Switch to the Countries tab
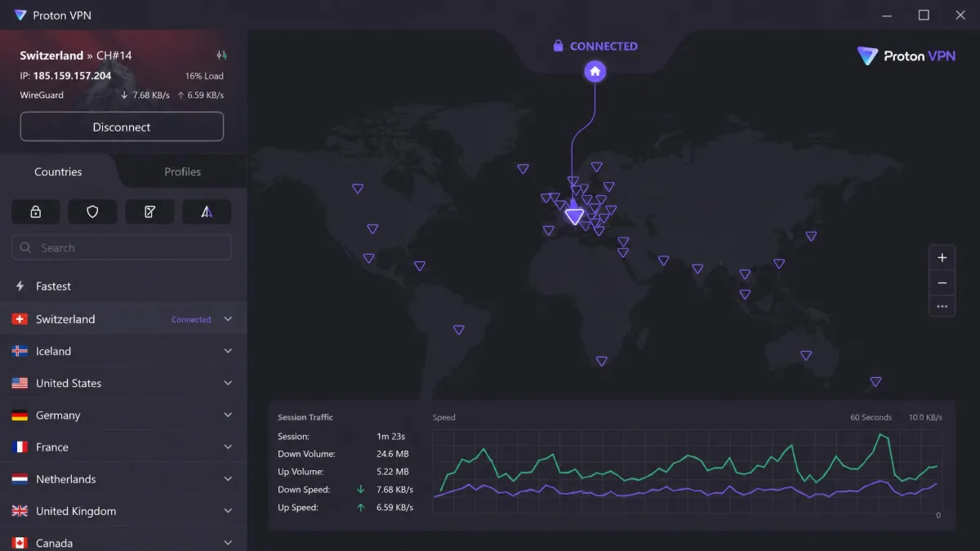Screen dimensions: 980x551 [x=58, y=171]
